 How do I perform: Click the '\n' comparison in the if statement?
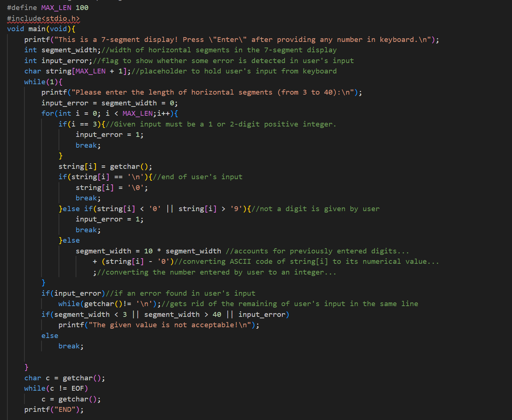[137, 177]
